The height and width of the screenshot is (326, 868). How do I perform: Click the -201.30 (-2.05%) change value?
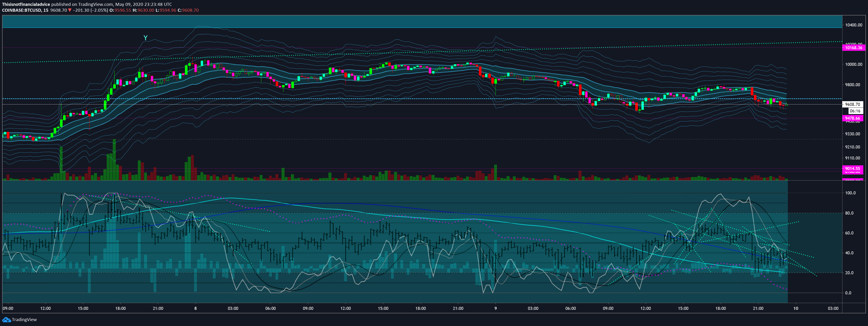point(90,10)
